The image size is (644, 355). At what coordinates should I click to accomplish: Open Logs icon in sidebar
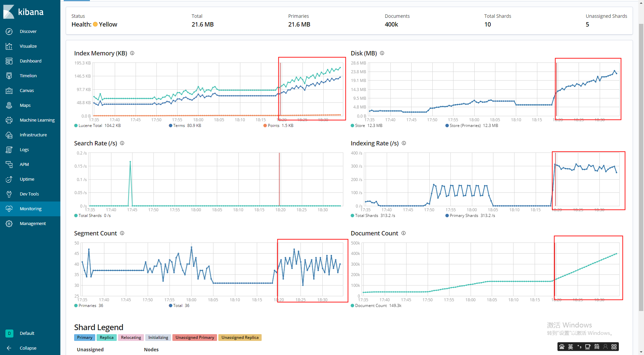pos(9,150)
